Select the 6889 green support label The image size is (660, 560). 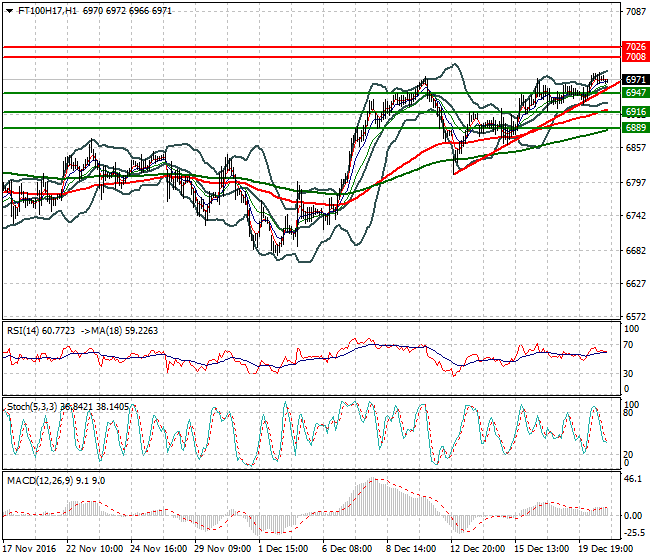(x=636, y=128)
